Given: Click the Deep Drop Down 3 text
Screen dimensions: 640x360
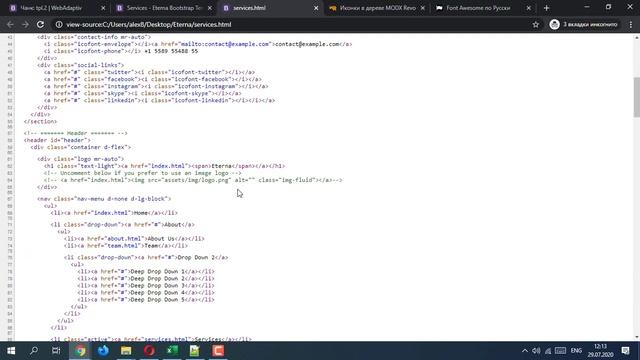Looking at the screenshot, I should coord(158,286).
